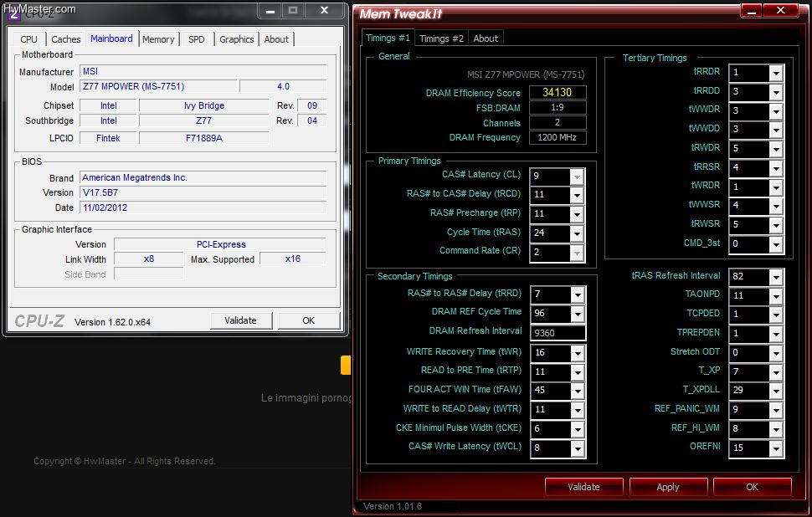Open the Command Rate (CR) dropdown
This screenshot has height=517, width=812.
point(577,253)
